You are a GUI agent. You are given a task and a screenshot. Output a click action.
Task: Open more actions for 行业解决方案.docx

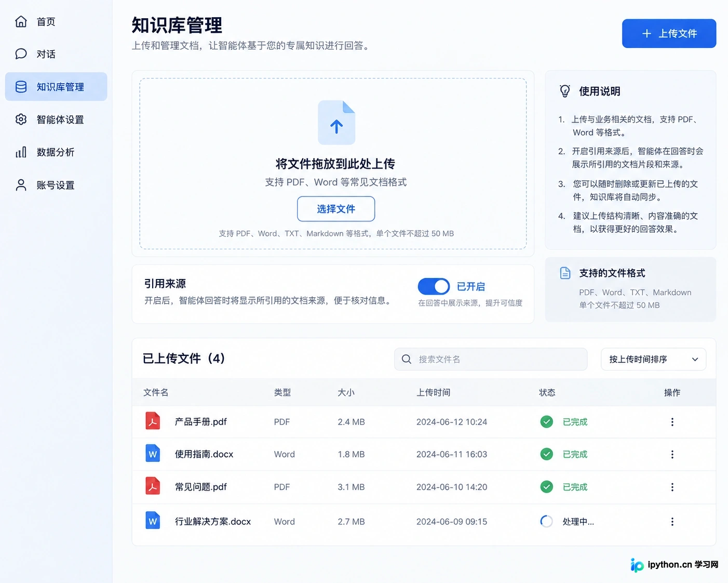coord(672,521)
